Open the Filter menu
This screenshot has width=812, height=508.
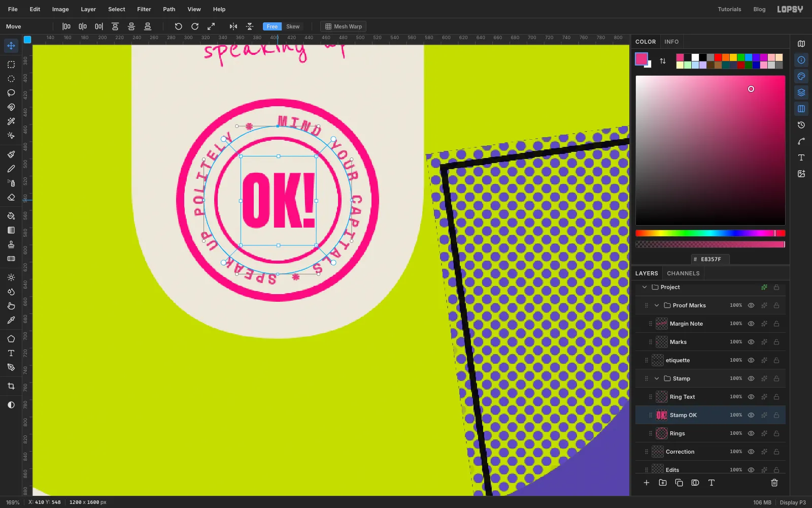(x=144, y=9)
